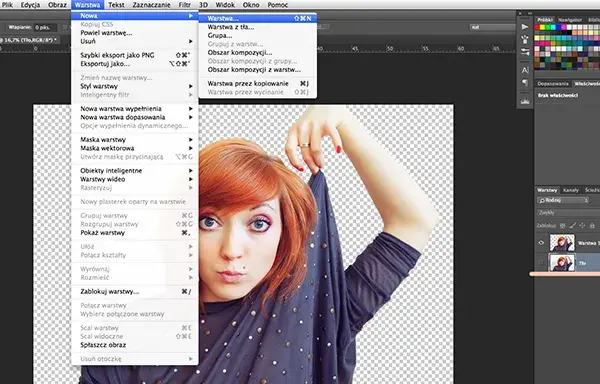Viewport: 600px width, 384px height.
Task: Open the Rodzaj layer filter dropdown
Action: pyautogui.click(x=562, y=200)
